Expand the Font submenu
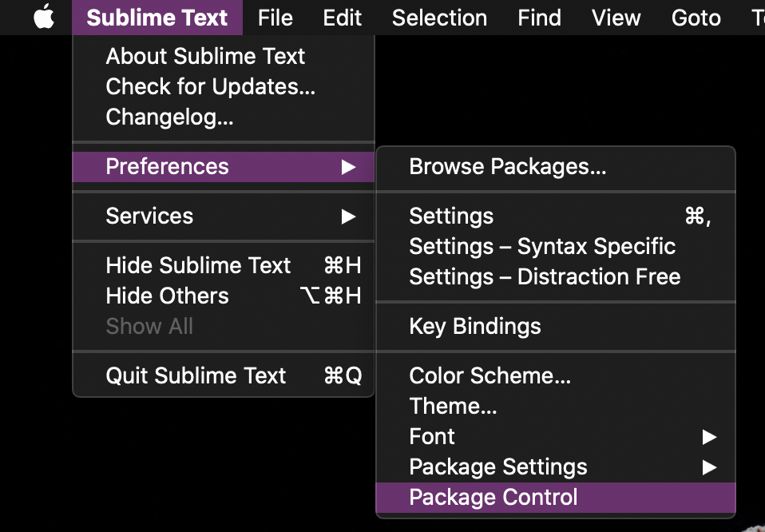 [556, 436]
